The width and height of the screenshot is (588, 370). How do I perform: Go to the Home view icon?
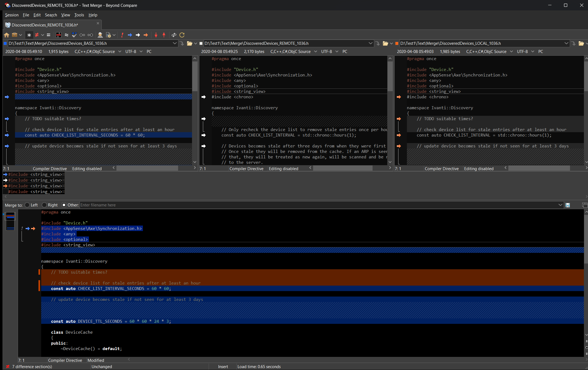pos(7,35)
